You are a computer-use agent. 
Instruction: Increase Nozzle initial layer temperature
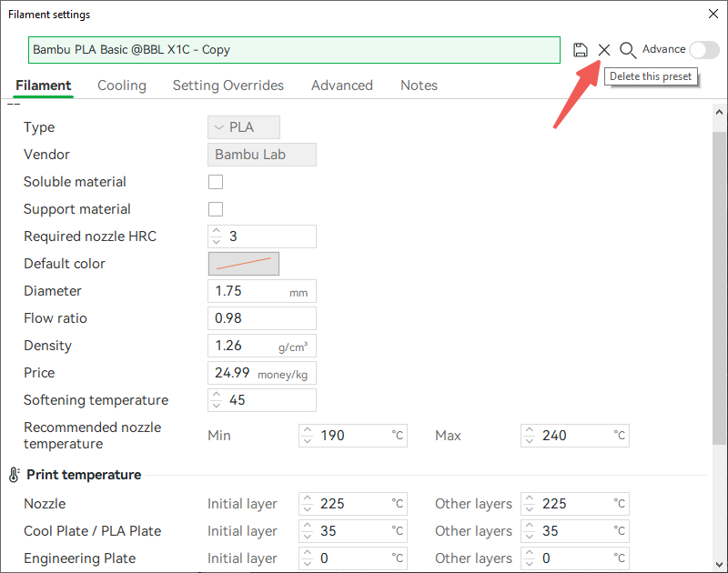[308, 498]
